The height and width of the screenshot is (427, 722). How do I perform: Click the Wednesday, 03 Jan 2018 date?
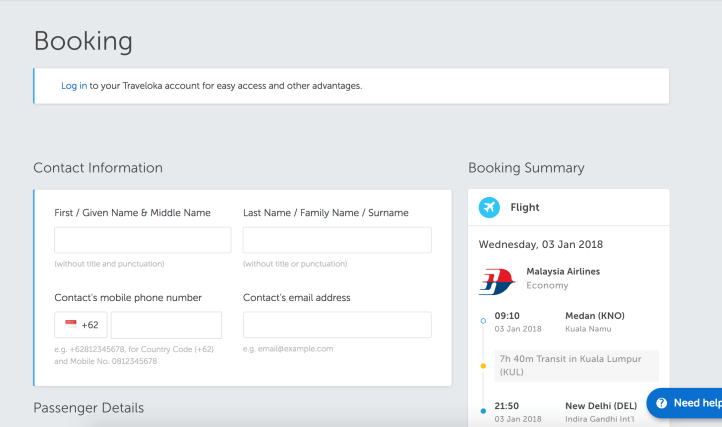540,243
